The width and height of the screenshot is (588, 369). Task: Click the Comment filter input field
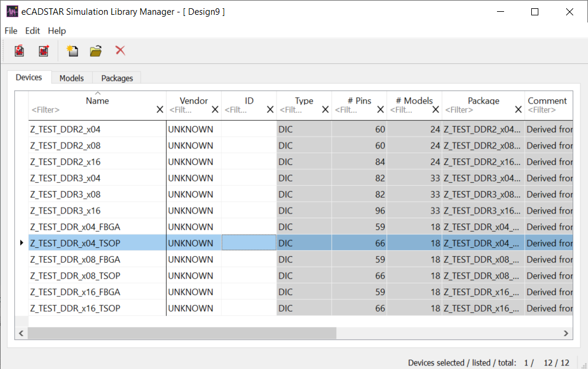[550, 110]
